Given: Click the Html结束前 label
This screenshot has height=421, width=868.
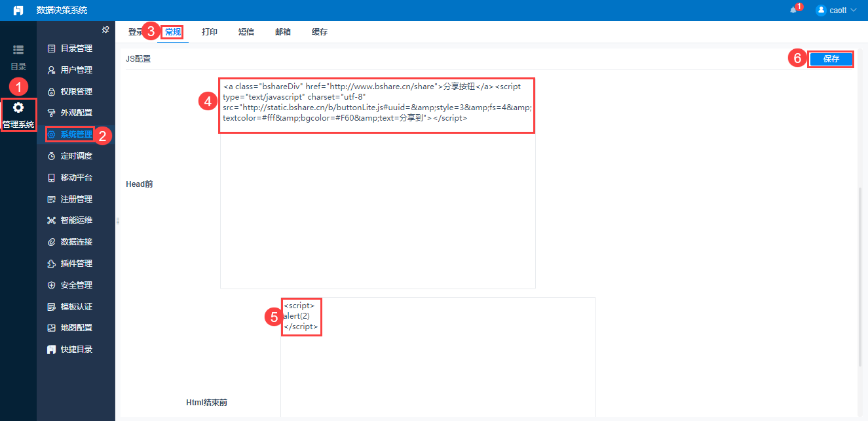Looking at the screenshot, I should [206, 403].
